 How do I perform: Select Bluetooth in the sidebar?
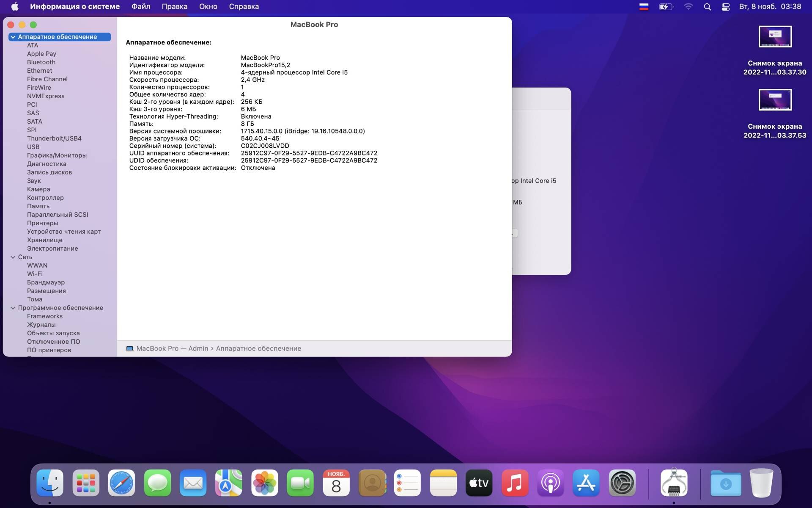pyautogui.click(x=41, y=62)
